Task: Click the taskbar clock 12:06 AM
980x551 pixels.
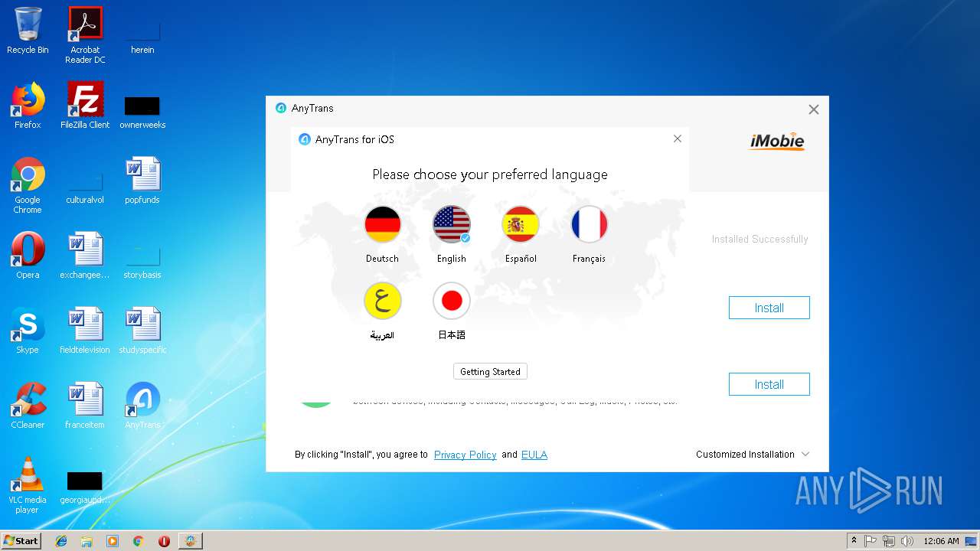Action: pyautogui.click(x=941, y=541)
